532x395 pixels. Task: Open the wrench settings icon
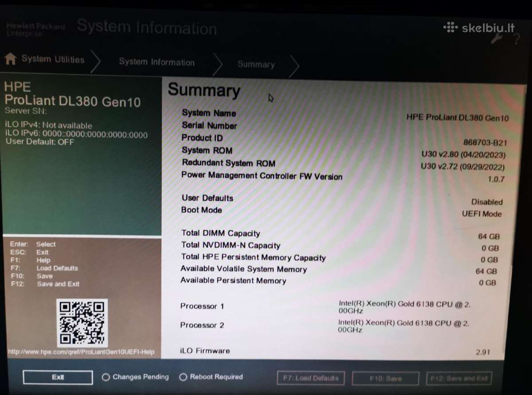click(497, 39)
